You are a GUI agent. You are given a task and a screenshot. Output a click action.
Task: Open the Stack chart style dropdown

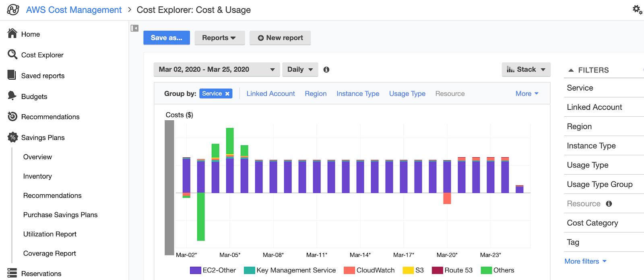(x=526, y=70)
